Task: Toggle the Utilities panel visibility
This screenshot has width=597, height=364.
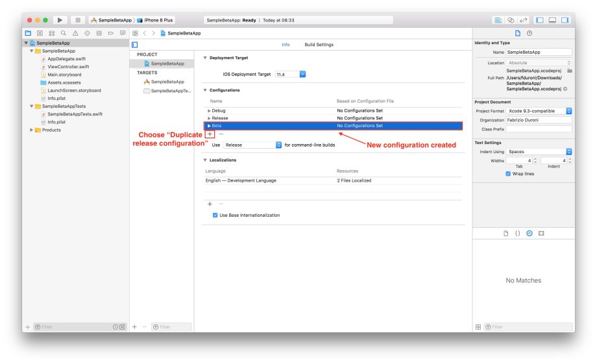Action: pyautogui.click(x=565, y=20)
